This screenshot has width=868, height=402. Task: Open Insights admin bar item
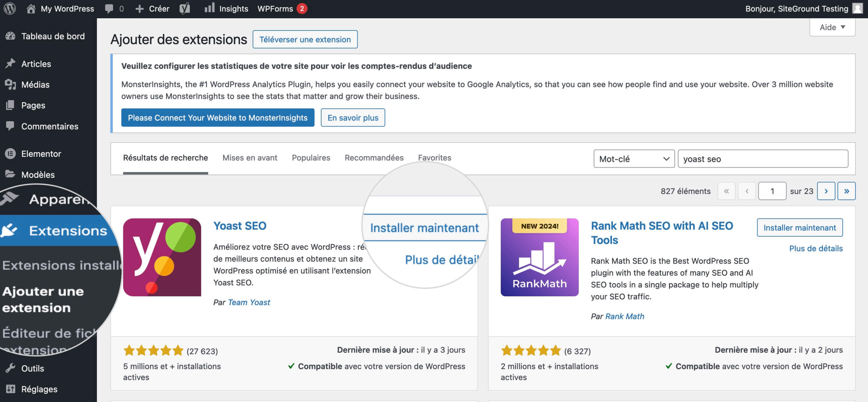coord(226,8)
